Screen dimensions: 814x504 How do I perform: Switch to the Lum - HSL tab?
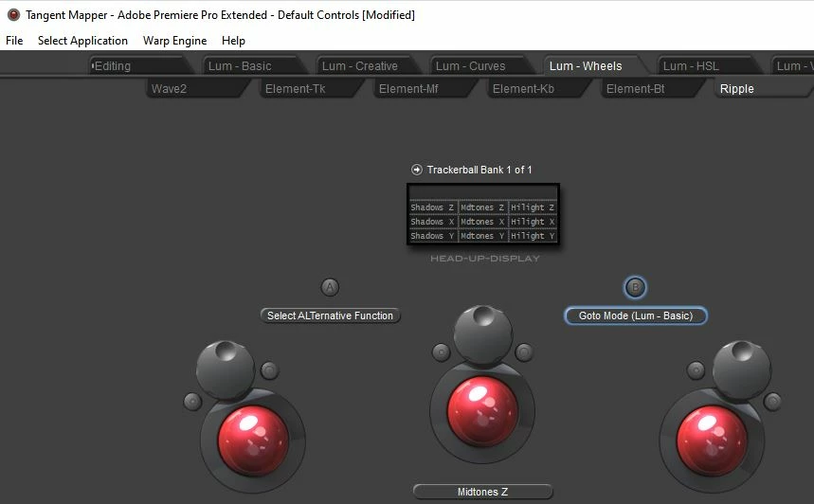(708, 66)
